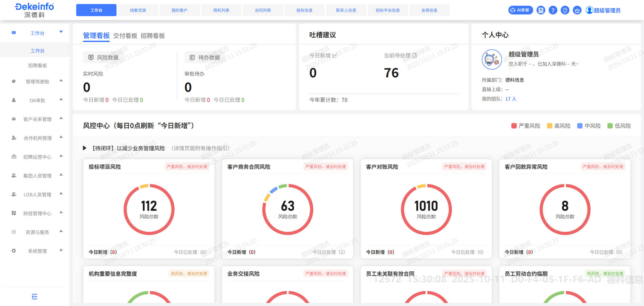Click the 风险数据 shield icon
This screenshot has width=644, height=306.
pyautogui.click(x=91, y=57)
